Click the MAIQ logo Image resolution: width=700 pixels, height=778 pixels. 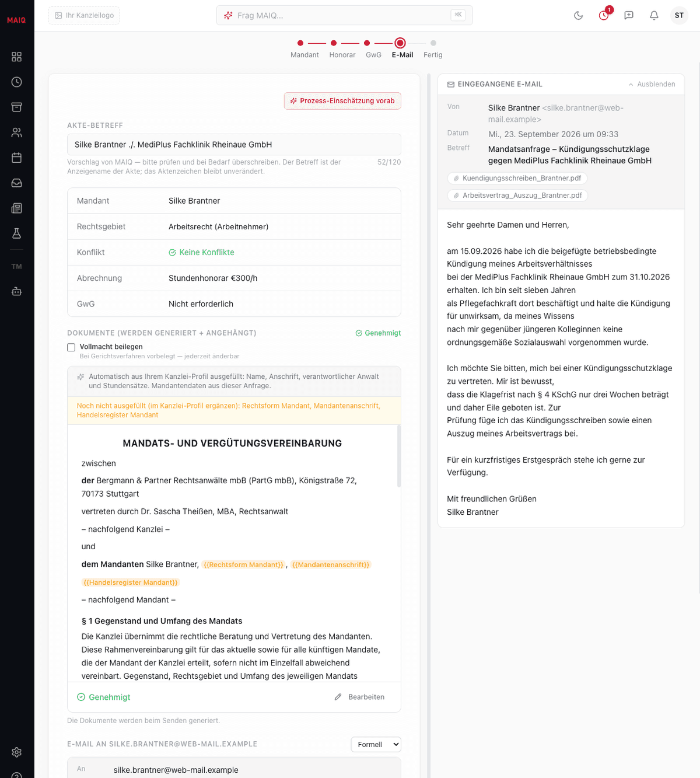(x=16, y=20)
